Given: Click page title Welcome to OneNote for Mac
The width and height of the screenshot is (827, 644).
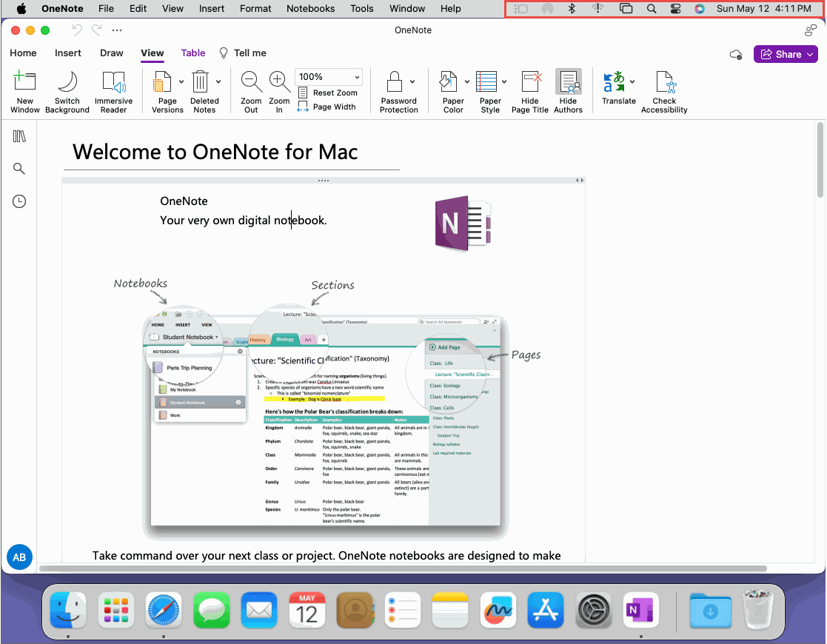Looking at the screenshot, I should [x=215, y=152].
